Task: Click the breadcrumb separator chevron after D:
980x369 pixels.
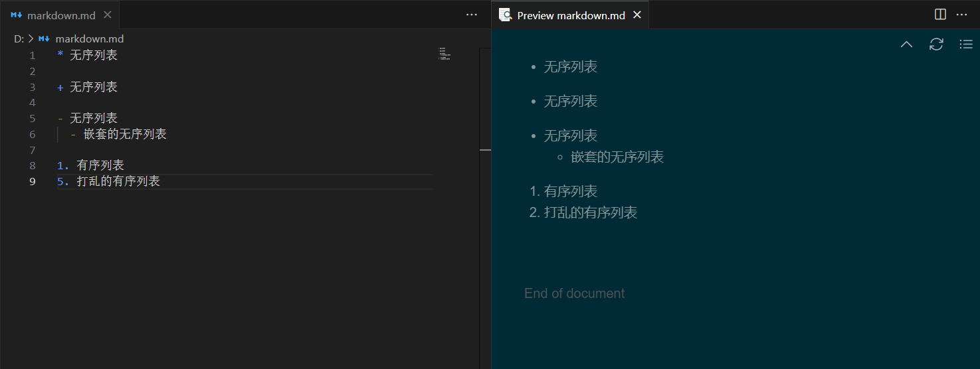Action: [x=31, y=39]
